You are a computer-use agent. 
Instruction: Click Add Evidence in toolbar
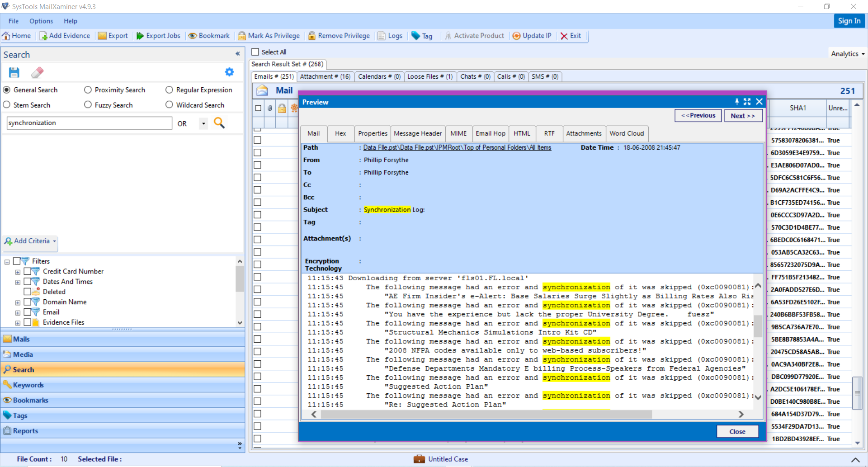[x=65, y=36]
